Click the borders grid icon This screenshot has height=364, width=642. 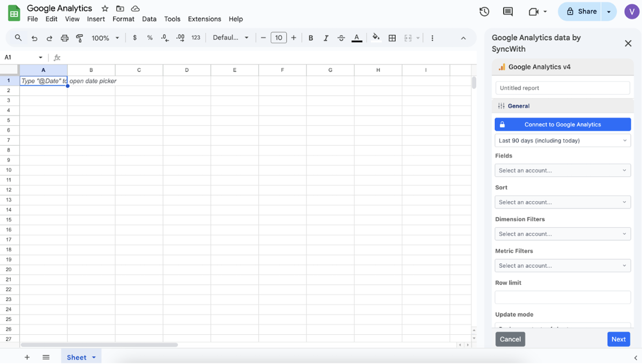point(392,38)
